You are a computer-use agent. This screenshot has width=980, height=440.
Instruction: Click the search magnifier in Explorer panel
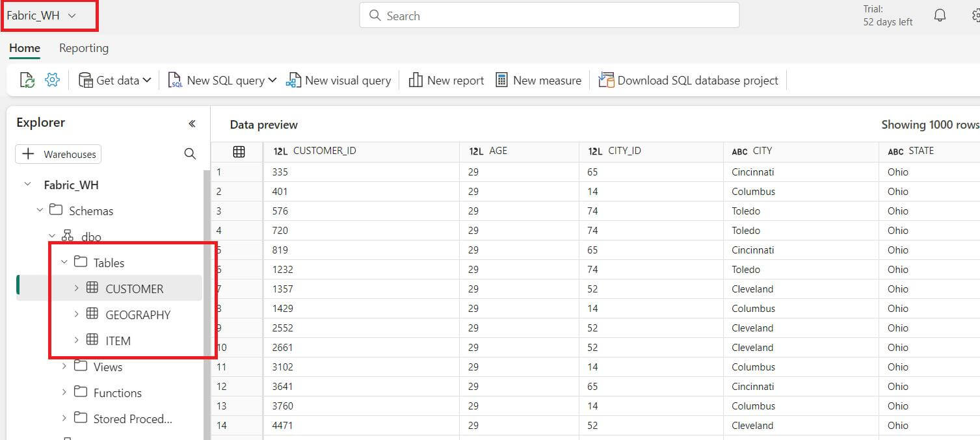pyautogui.click(x=190, y=153)
